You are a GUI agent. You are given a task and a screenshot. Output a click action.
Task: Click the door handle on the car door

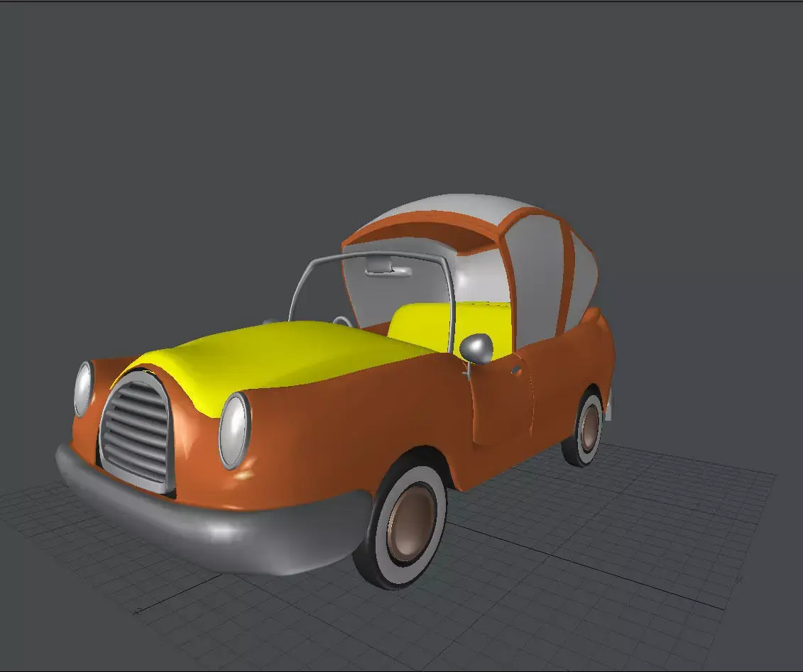[x=516, y=370]
